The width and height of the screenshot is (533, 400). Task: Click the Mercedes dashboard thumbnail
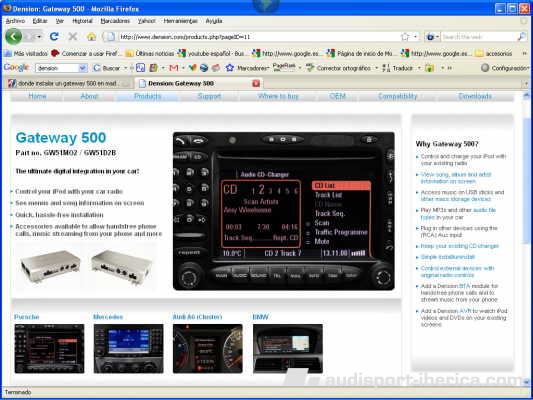[128, 348]
